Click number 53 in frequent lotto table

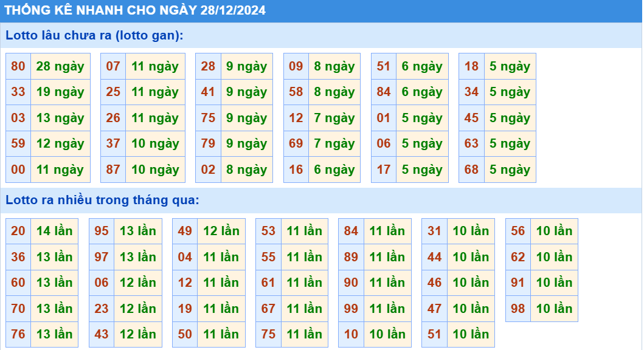coord(268,231)
